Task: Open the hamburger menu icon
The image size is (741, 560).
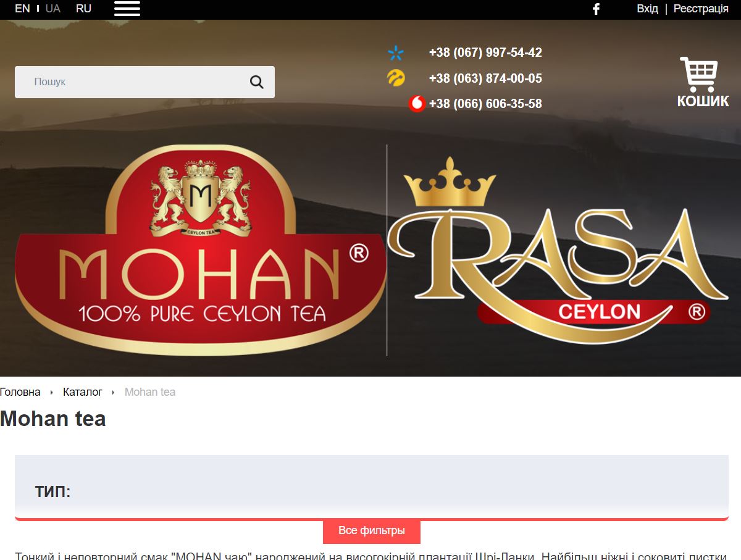Action: [x=127, y=9]
